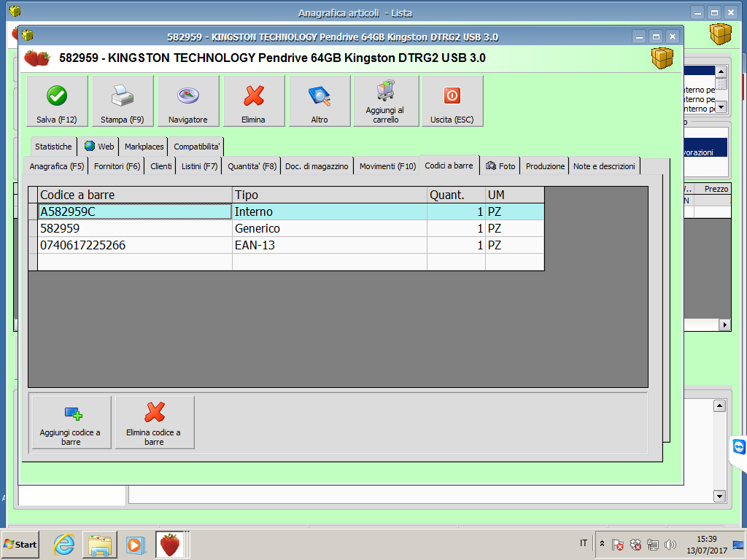Image resolution: width=747 pixels, height=560 pixels.
Task: Click scroll down arrow in background list box
Action: tap(721, 107)
